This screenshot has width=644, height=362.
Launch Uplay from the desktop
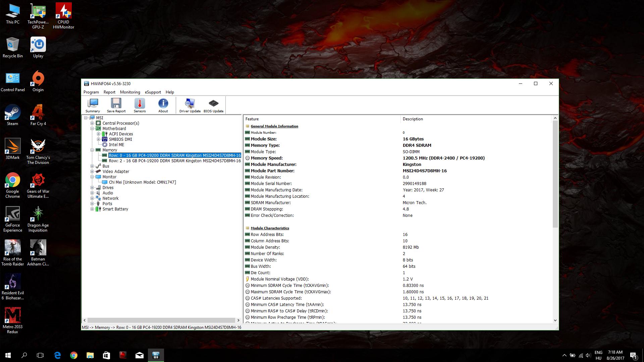tap(38, 48)
